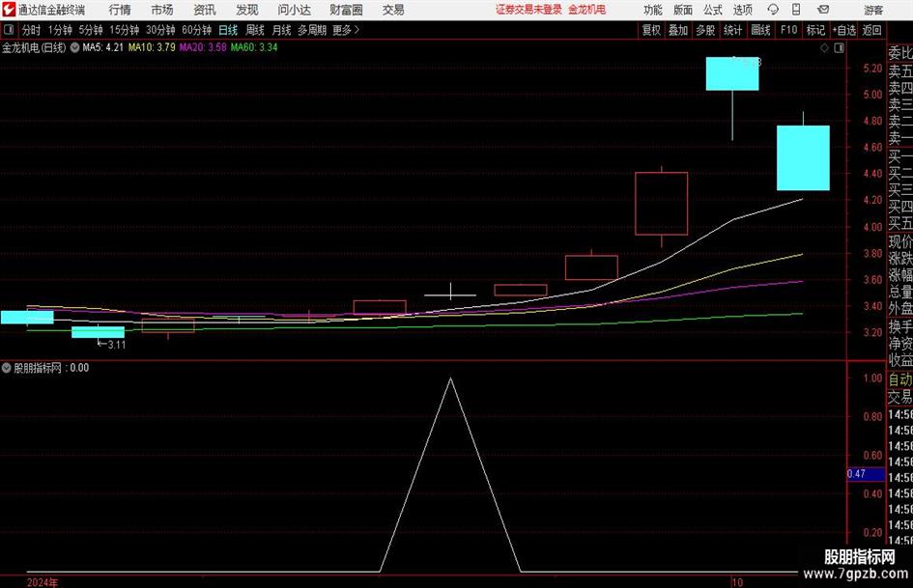Screen dimensions: 913x588
Task: Click the 1.00 indicator axis label
Action: click(x=872, y=378)
